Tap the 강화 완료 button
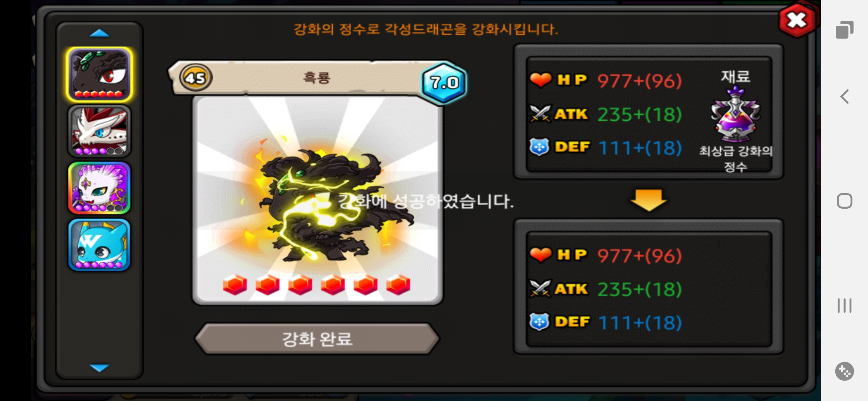The width and height of the screenshot is (868, 401). 317,339
